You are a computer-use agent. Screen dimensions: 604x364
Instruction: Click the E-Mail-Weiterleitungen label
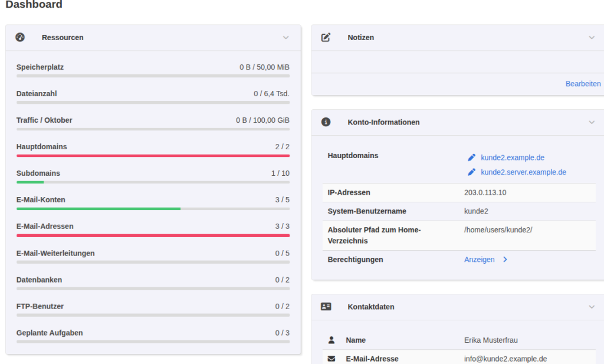[55, 254]
